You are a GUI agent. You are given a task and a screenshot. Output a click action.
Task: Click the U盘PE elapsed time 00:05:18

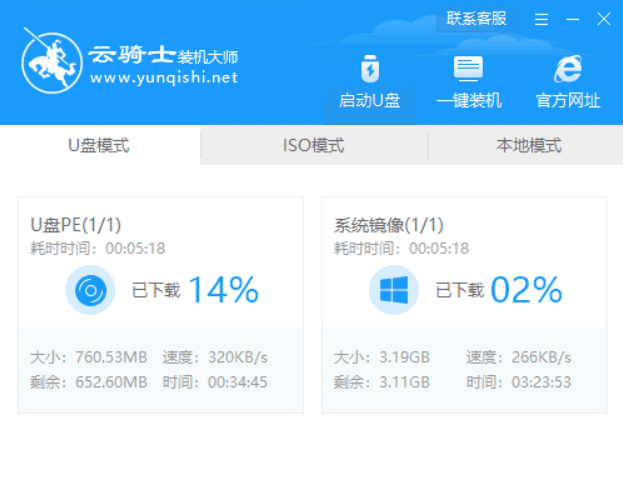(x=135, y=249)
